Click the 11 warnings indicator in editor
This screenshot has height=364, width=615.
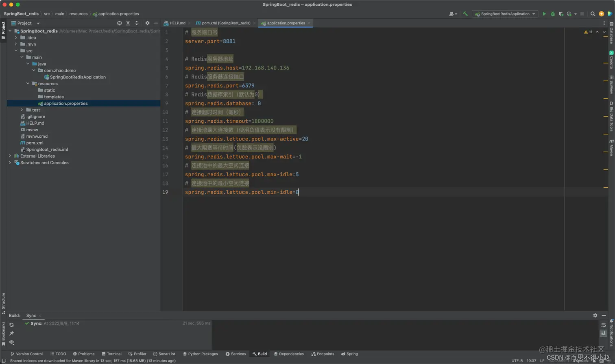(x=588, y=32)
